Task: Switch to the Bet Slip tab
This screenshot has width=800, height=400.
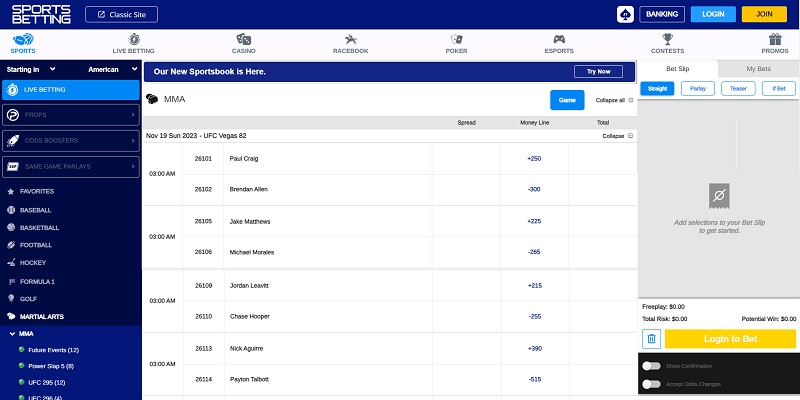Action: pos(678,69)
